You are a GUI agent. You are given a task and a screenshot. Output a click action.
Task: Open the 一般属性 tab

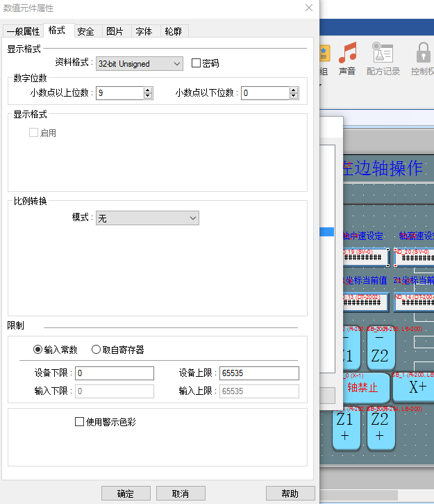point(23,31)
